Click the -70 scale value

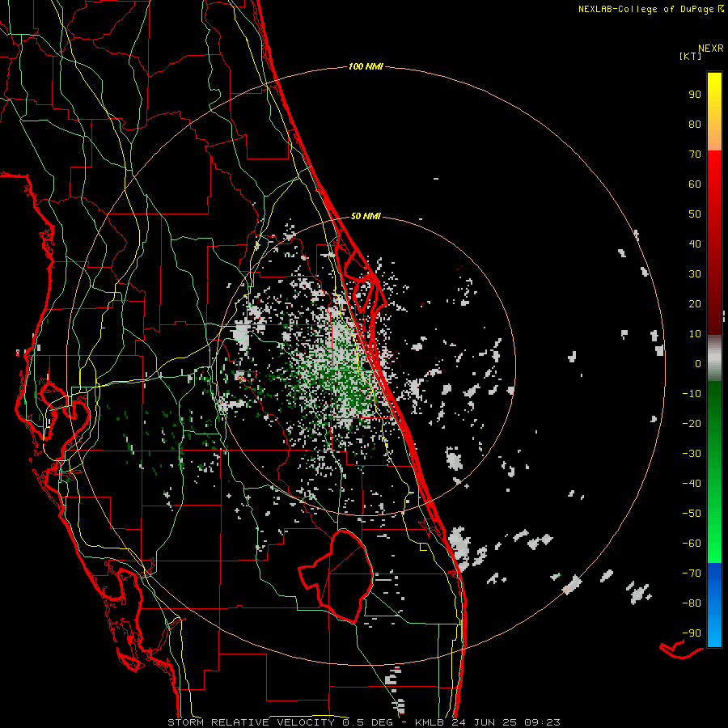pos(692,574)
